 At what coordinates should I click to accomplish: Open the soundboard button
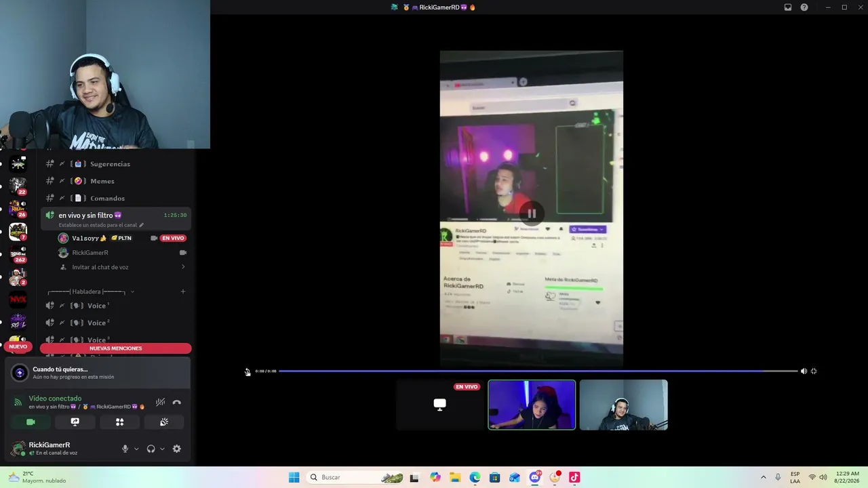164,422
